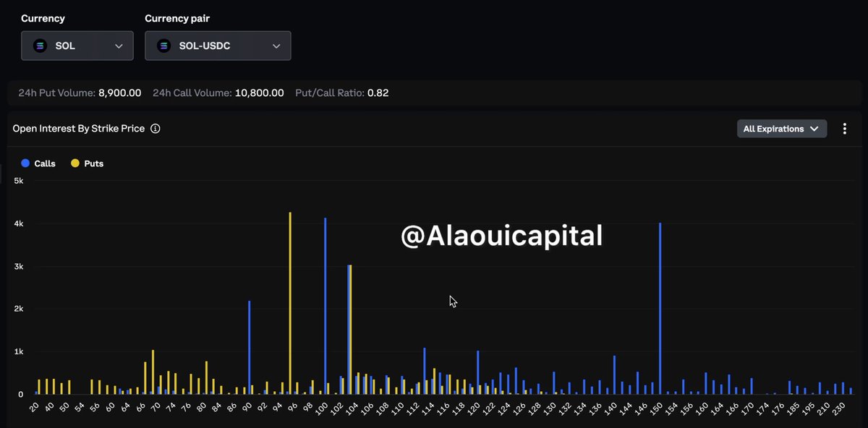The image size is (868, 428).
Task: Open the SOL-USDC currency pair dropdown
Action: tap(218, 46)
